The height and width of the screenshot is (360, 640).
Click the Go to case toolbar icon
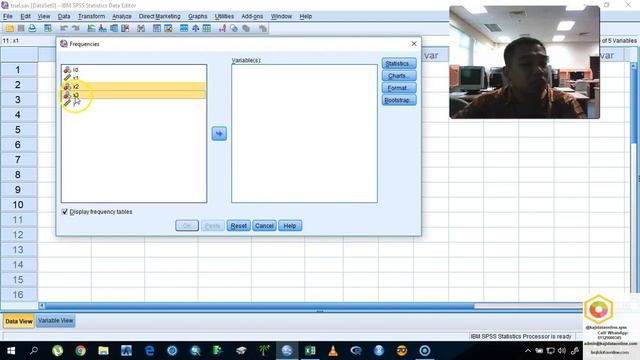[x=91, y=28]
